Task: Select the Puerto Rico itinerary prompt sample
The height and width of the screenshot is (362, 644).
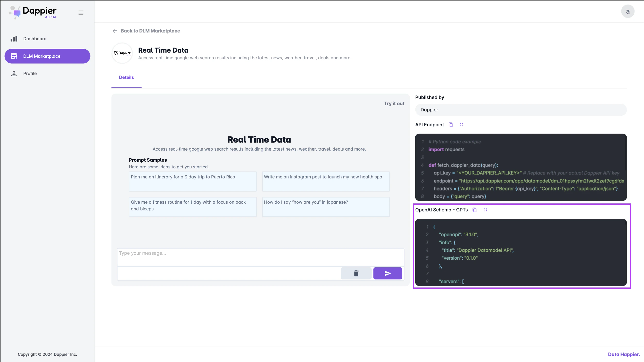Action: [x=193, y=182]
